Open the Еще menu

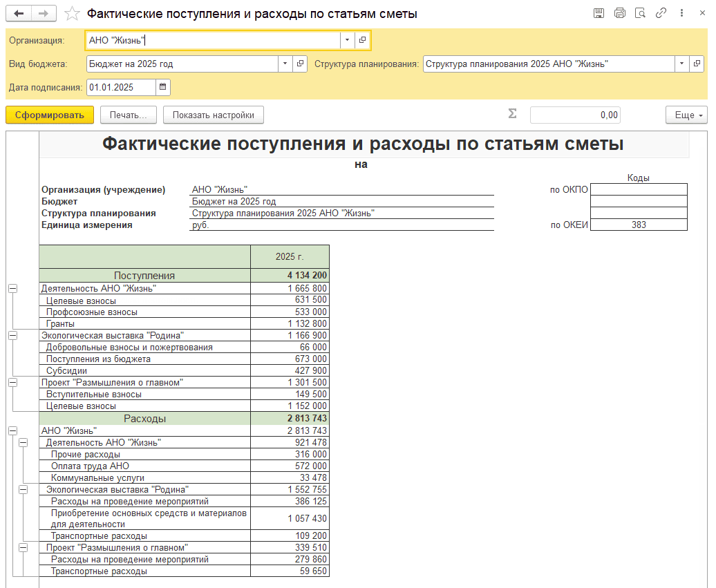686,115
